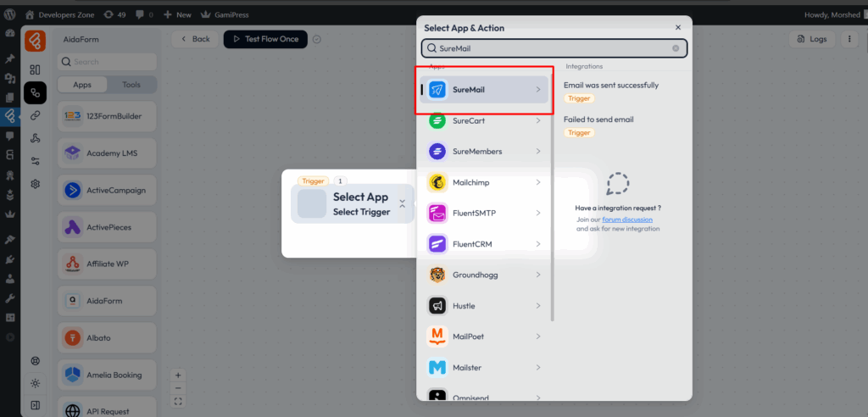
Task: Expand the Mailster row chevron
Action: 538,367
